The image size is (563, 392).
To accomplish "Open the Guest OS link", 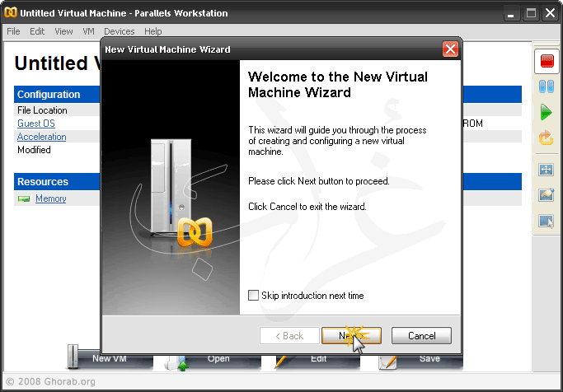I will (x=36, y=124).
